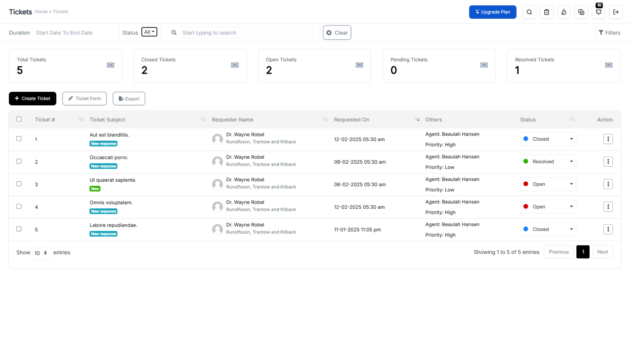The image size is (631, 364).
Task: Open the Status All filter dropdown
Action: (149, 32)
